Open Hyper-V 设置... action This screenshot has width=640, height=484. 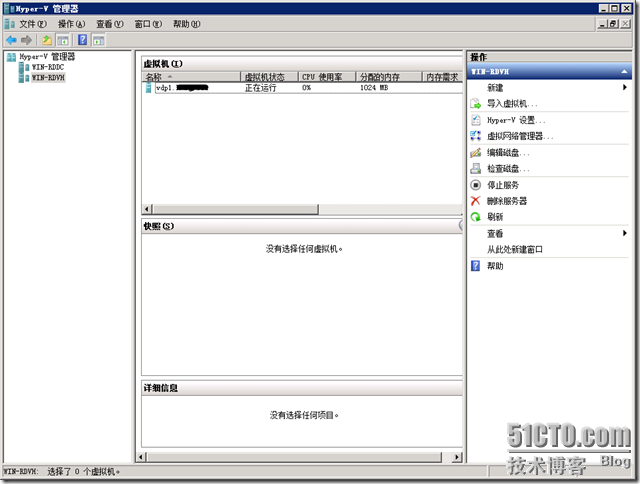click(x=516, y=120)
